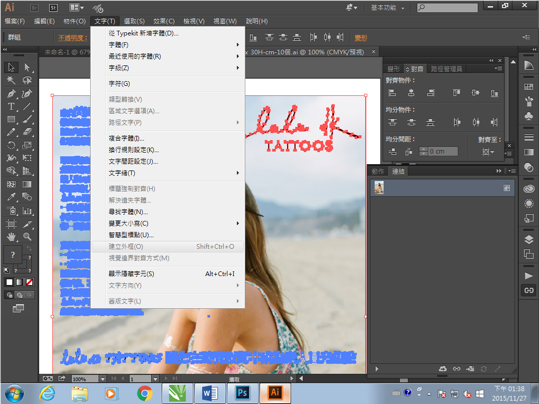Select the Shape Builder tool
Image resolution: width=539 pixels, height=404 pixels.
point(11,171)
